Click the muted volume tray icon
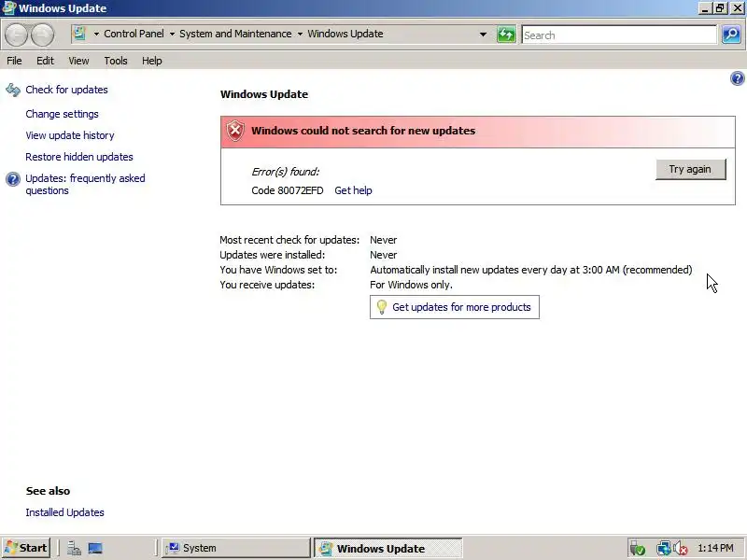The width and height of the screenshot is (747, 560). pyautogui.click(x=681, y=549)
